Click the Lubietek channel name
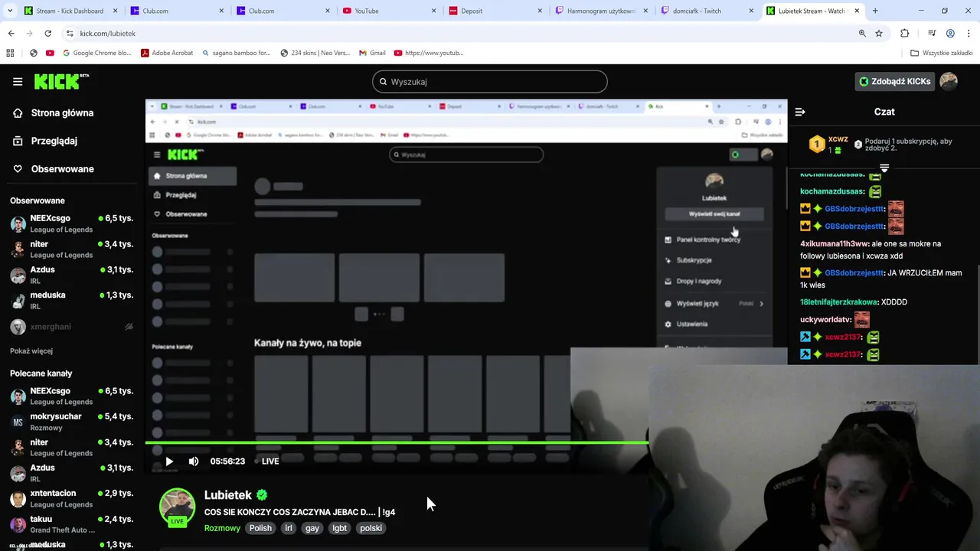This screenshot has height=551, width=980. [x=228, y=495]
